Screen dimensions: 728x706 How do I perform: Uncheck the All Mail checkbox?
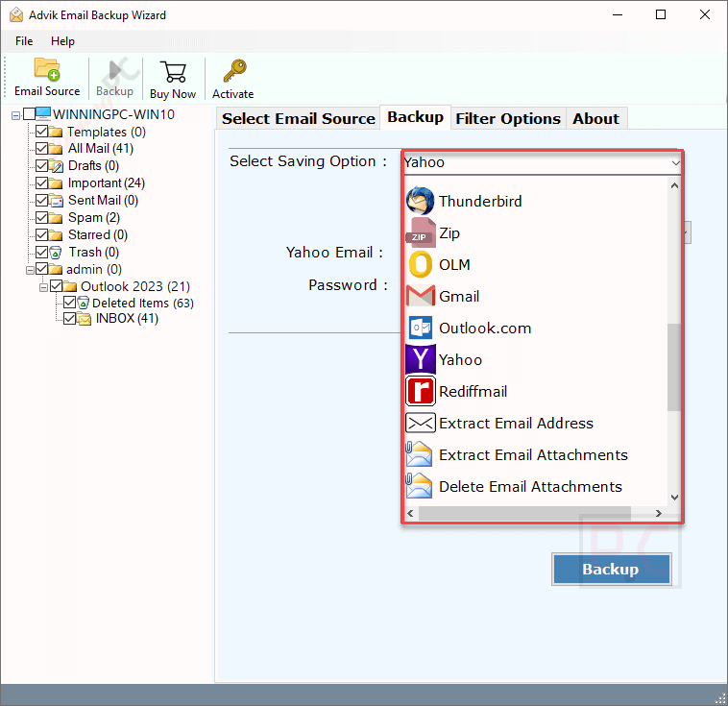42,148
